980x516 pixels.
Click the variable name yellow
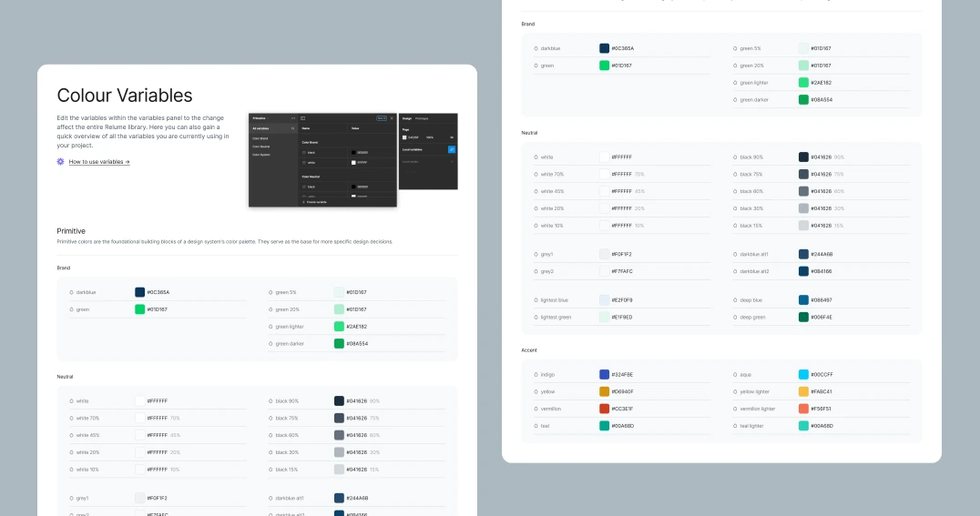pos(547,391)
